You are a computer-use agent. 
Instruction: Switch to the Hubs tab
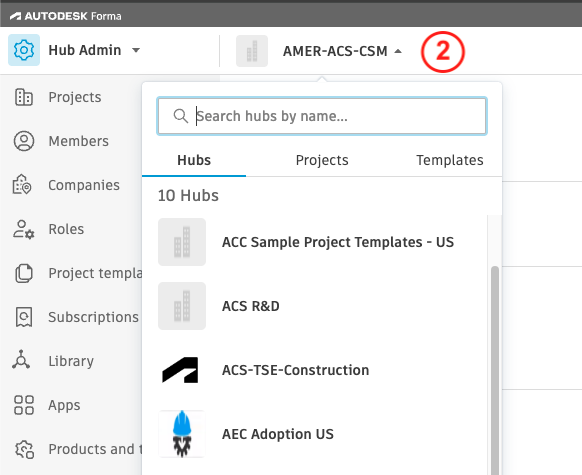pos(194,160)
